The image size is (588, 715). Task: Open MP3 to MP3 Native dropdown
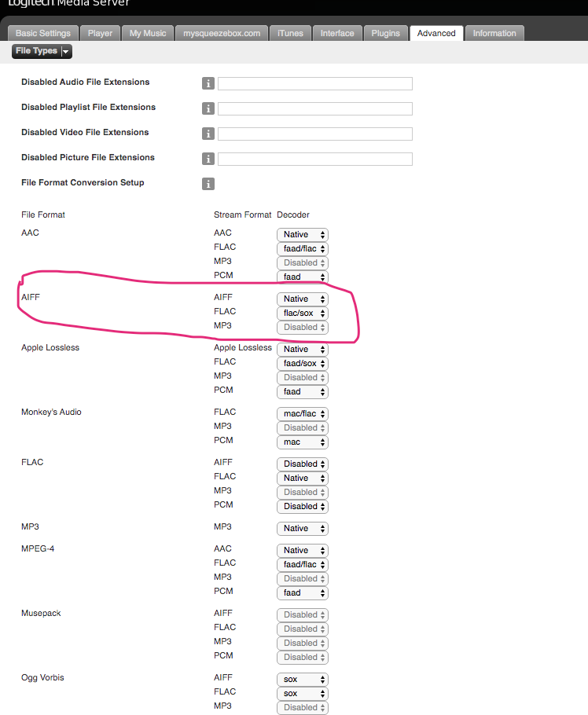click(x=303, y=528)
